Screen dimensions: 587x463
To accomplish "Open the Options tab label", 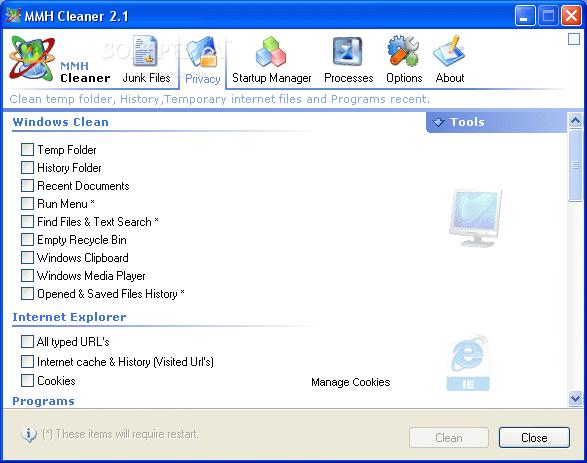I will pyautogui.click(x=404, y=78).
